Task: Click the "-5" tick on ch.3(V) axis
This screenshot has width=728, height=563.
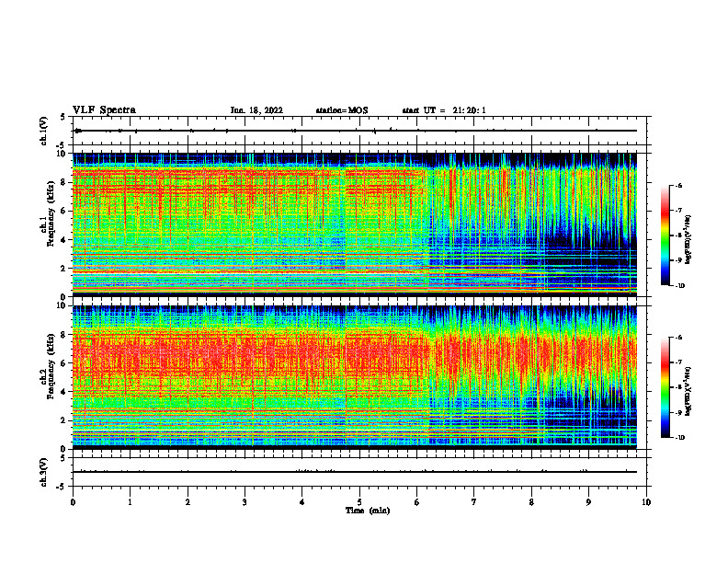Action: click(63, 487)
